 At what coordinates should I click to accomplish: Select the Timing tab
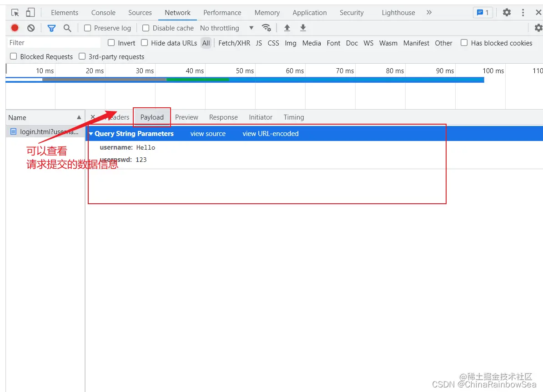tap(294, 117)
